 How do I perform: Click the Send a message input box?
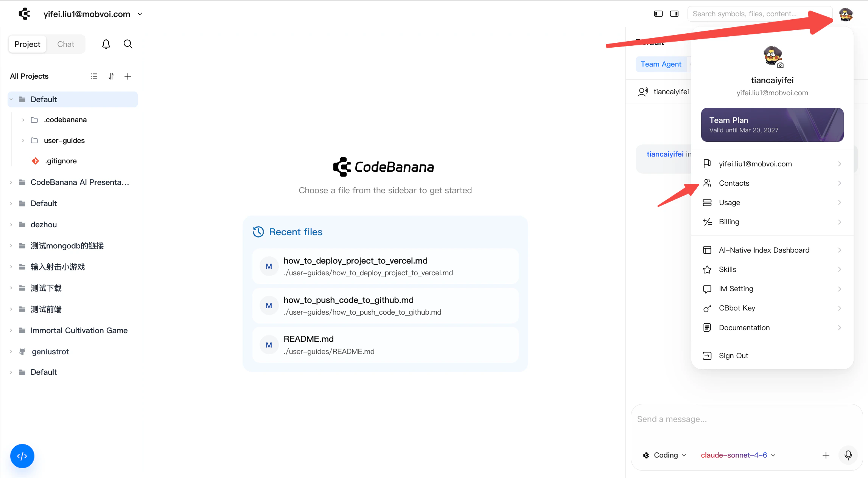point(746,420)
